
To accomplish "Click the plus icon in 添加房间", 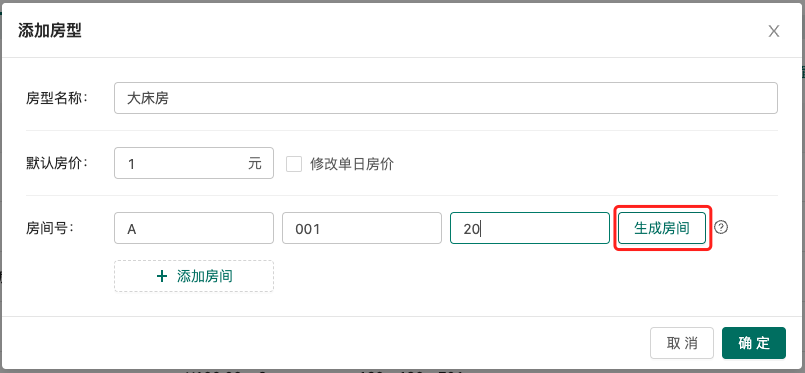I will coord(162,277).
